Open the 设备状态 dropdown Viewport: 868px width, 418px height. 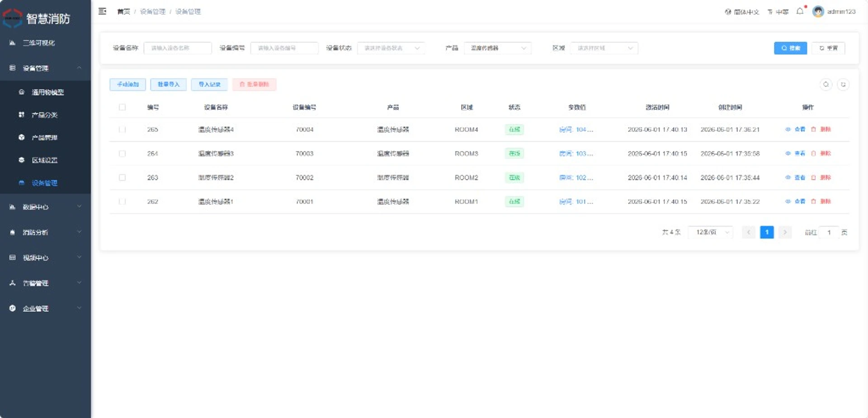(x=391, y=48)
